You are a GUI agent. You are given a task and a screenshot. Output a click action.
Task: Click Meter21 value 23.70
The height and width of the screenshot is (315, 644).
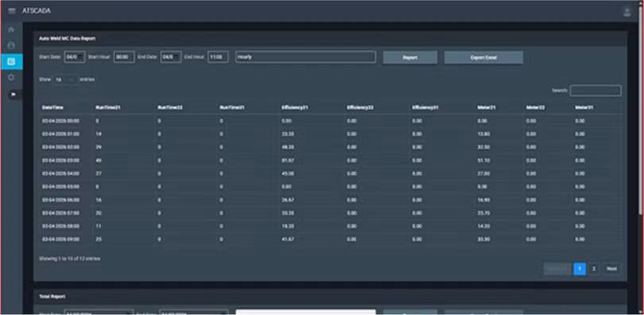483,212
